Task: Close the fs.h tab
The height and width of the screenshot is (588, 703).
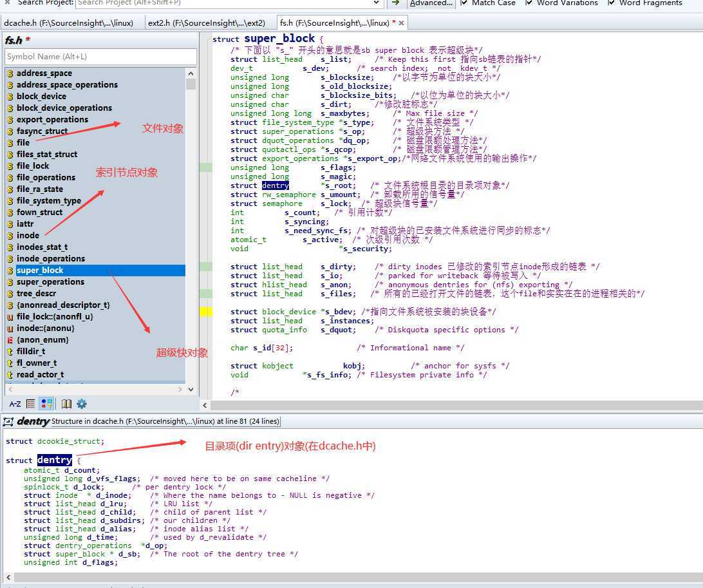Action: pos(402,23)
